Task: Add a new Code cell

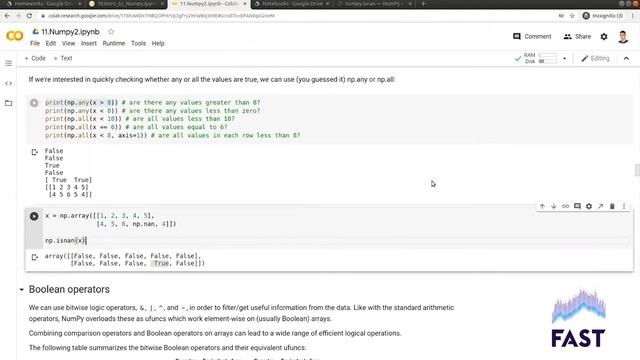Action: (35, 58)
